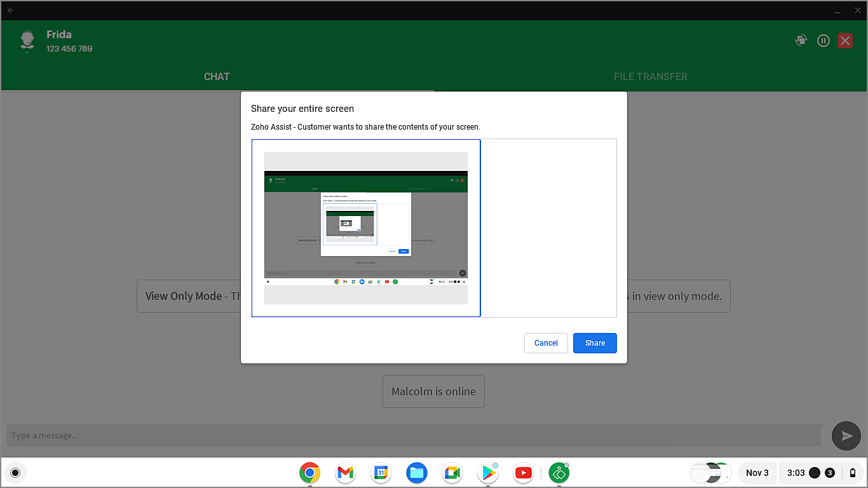Click the back arrow in the title bar

pyautogui.click(x=10, y=10)
